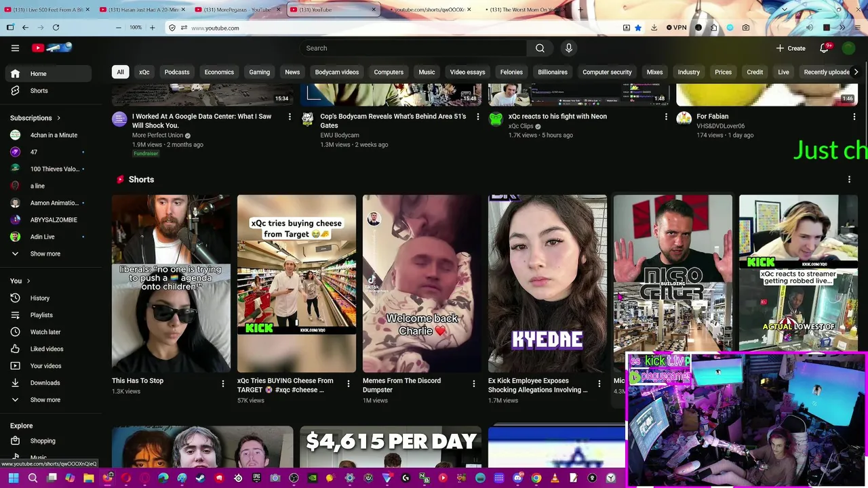Open xQc Clips channel link
The width and height of the screenshot is (868, 488).
pos(521,126)
